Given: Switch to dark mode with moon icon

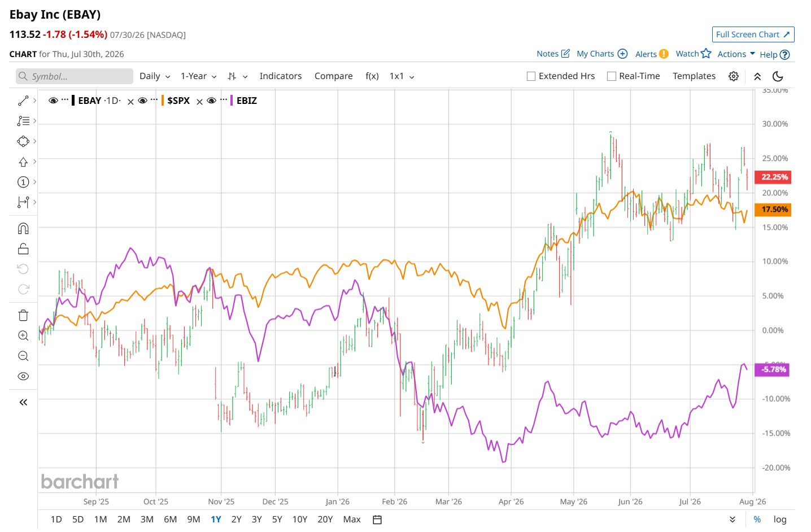Looking at the screenshot, I should (x=778, y=76).
